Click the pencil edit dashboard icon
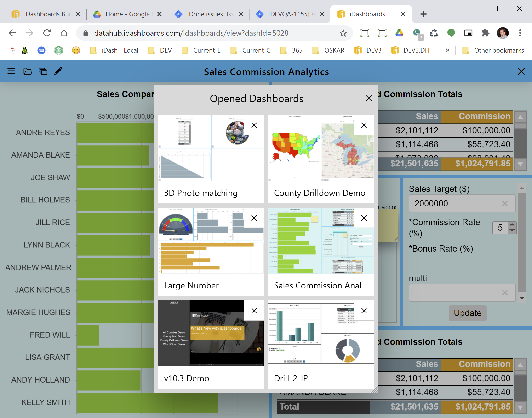The width and height of the screenshot is (532, 418). point(58,71)
